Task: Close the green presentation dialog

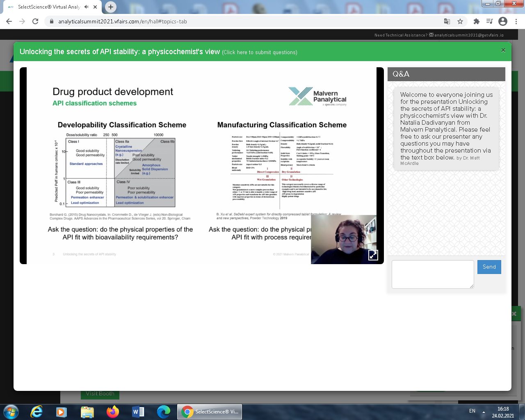Action: pos(503,50)
